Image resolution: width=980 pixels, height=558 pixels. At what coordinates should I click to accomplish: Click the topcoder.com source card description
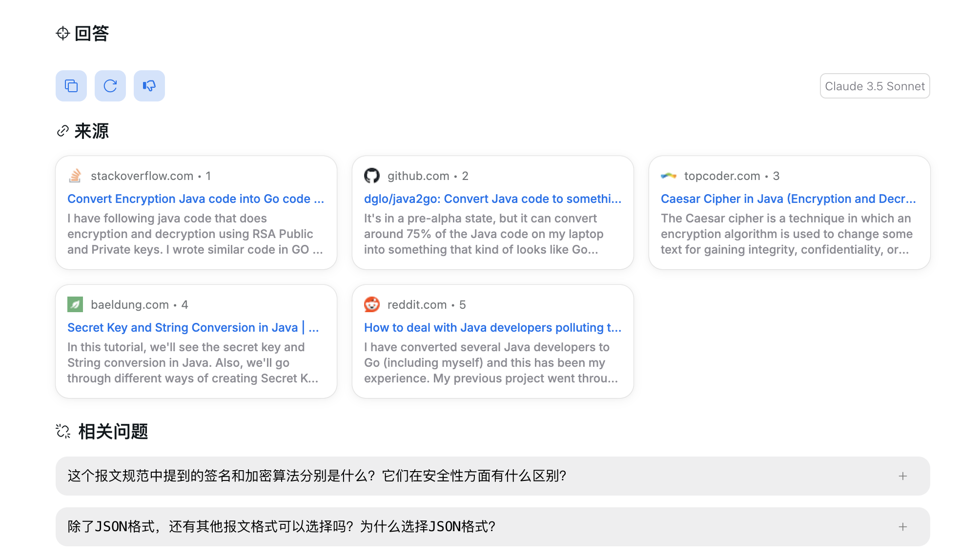787,234
